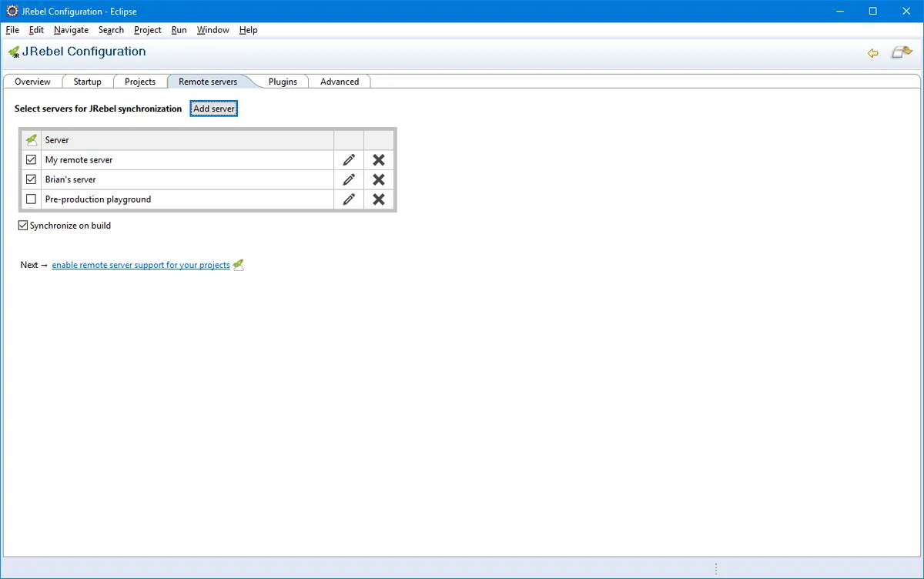Screen dimensions: 924x579
Task: Uncheck My remote server checkbox
Action: [31, 160]
